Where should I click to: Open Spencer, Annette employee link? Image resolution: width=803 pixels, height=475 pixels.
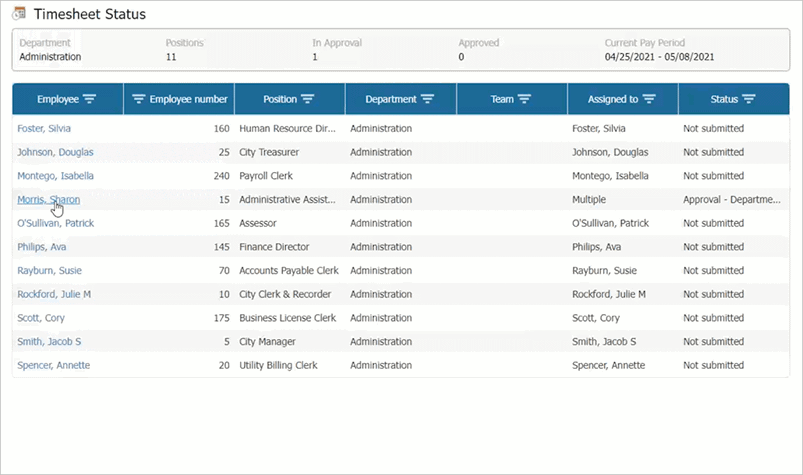(x=54, y=365)
